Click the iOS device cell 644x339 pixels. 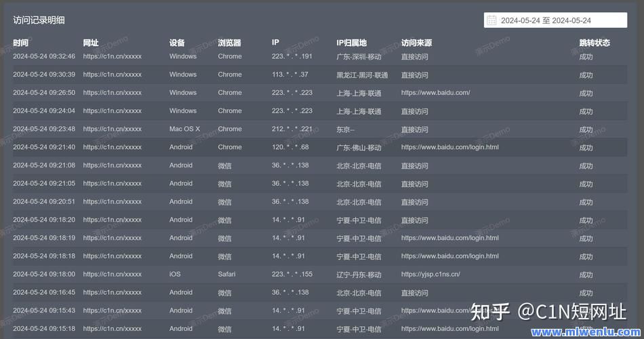point(174,274)
